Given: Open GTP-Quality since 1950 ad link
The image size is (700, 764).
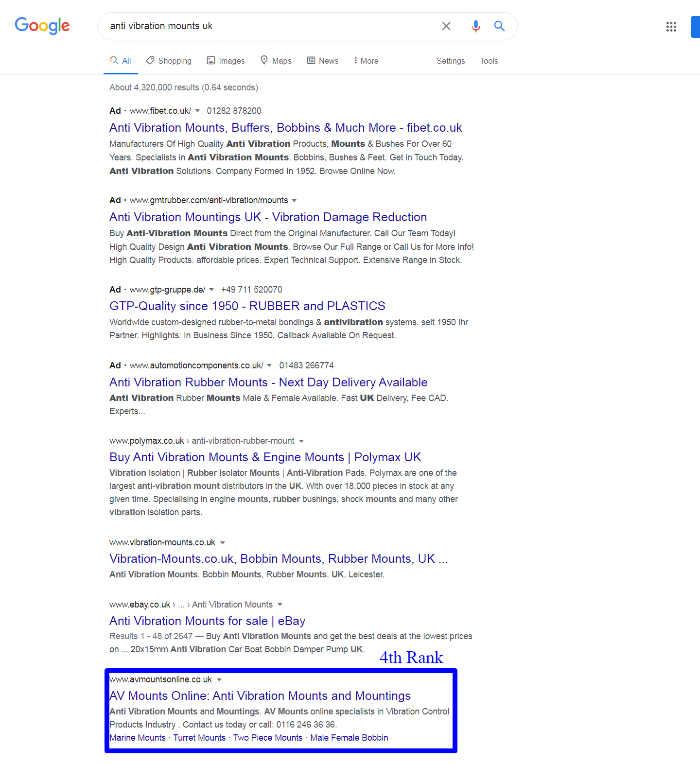Looking at the screenshot, I should point(247,306).
